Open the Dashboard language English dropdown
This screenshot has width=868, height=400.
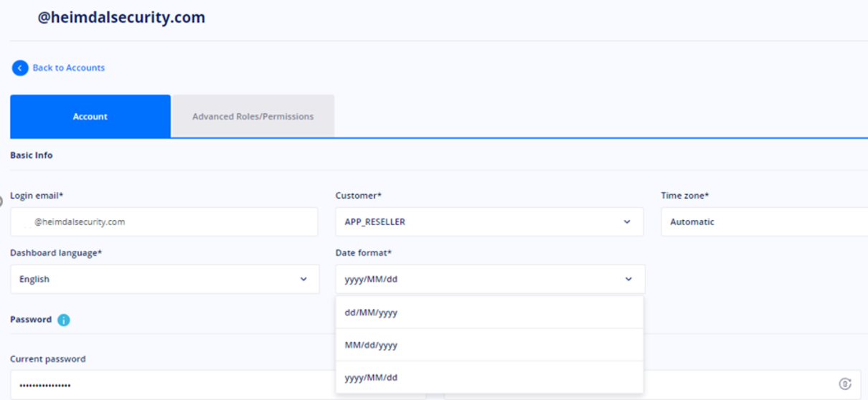point(164,280)
